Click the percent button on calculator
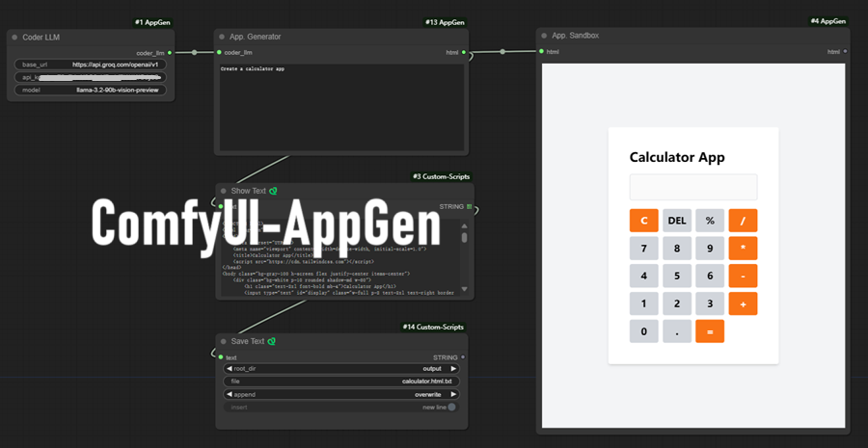 [x=710, y=220]
